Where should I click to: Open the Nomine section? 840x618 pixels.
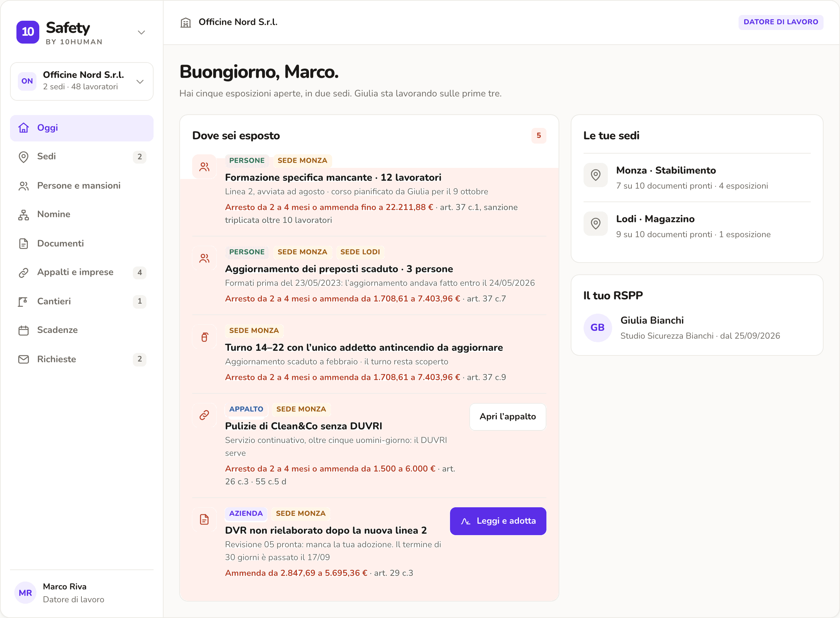[81, 214]
